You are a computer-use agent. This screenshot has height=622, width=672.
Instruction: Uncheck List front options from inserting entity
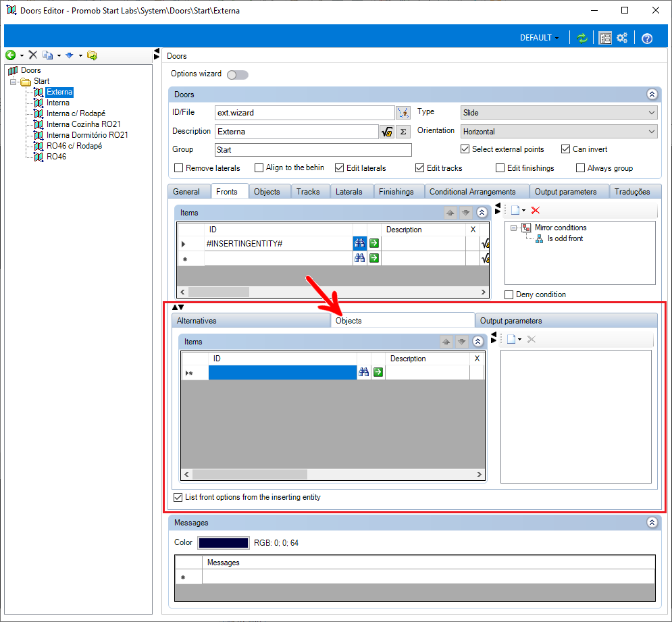178,497
